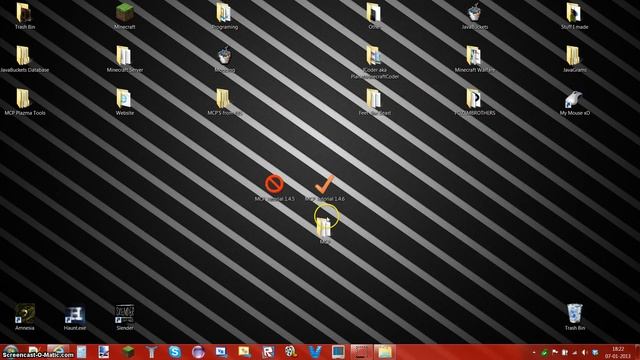Open the Roblox icon in the taskbar
The image size is (640, 360).
[x=268, y=351]
